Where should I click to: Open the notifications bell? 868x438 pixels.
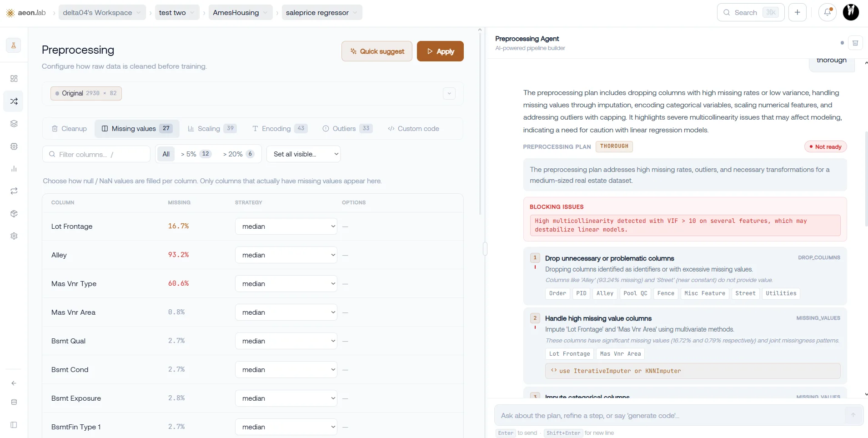pyautogui.click(x=828, y=12)
